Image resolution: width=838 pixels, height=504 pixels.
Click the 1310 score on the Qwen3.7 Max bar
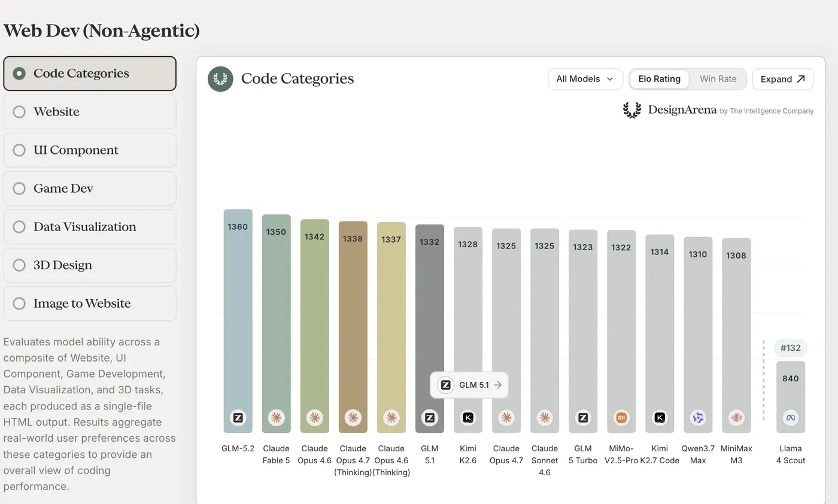(x=697, y=254)
